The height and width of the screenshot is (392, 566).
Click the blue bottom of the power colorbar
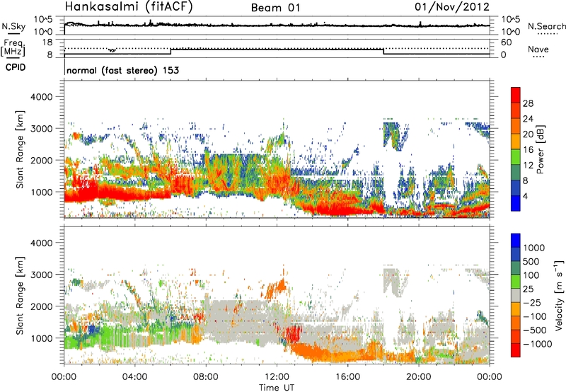tap(516, 204)
